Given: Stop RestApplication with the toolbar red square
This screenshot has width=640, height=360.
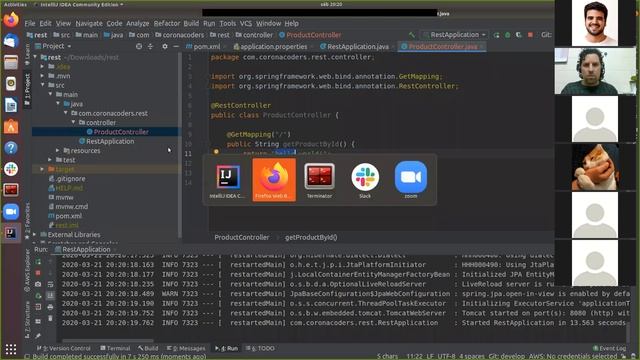Looking at the screenshot, I should 530,35.
